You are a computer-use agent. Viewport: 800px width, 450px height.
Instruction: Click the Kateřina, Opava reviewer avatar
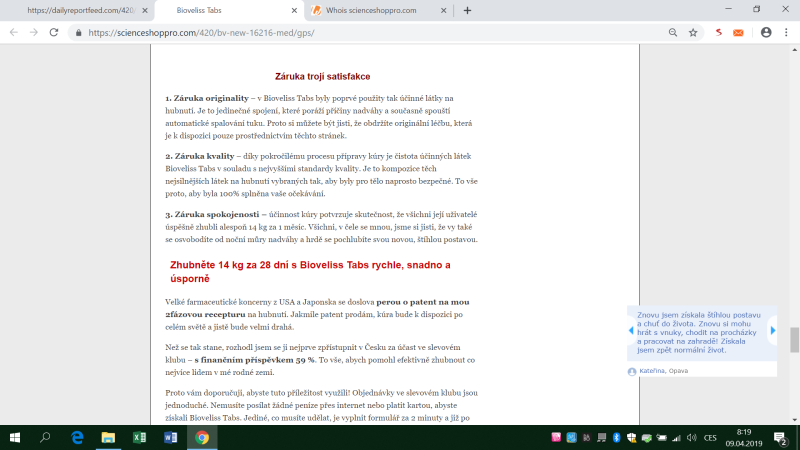pos(632,371)
